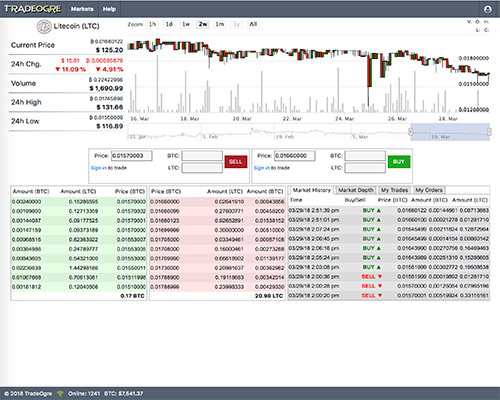Focus the buy BTC amount field
The image size is (500, 400).
365,156
